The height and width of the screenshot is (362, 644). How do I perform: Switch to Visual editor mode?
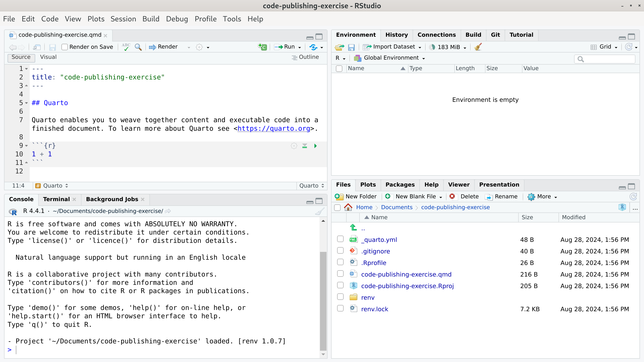[48, 57]
